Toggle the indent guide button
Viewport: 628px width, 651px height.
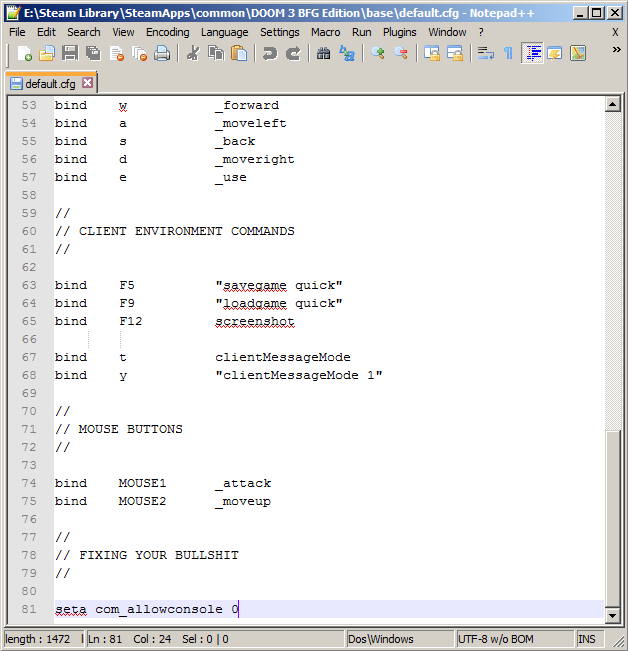(x=532, y=54)
